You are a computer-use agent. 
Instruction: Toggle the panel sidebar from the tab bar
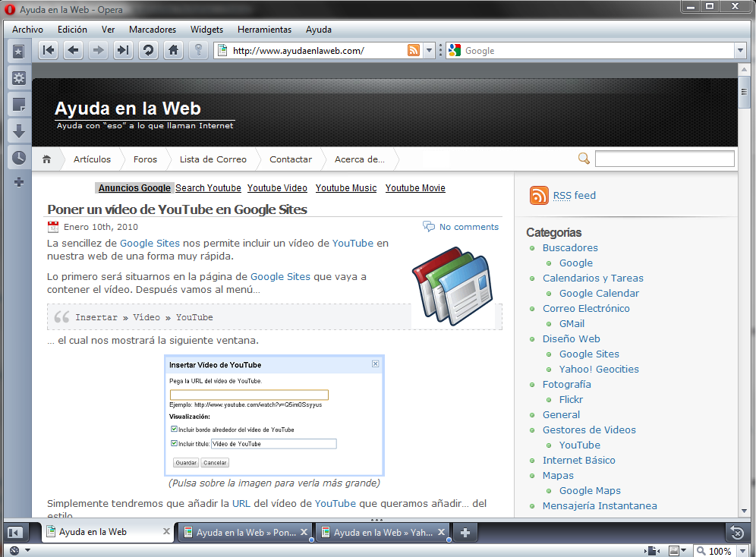pos(15,533)
